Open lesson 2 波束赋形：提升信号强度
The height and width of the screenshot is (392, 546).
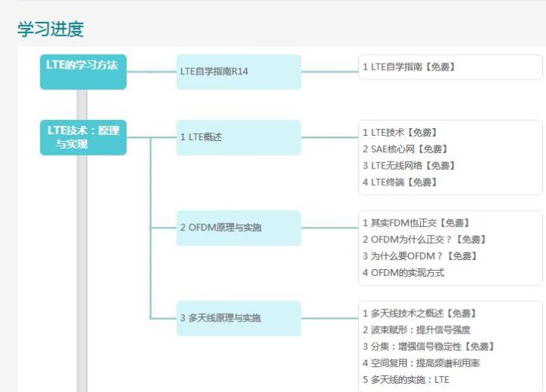pos(416,330)
